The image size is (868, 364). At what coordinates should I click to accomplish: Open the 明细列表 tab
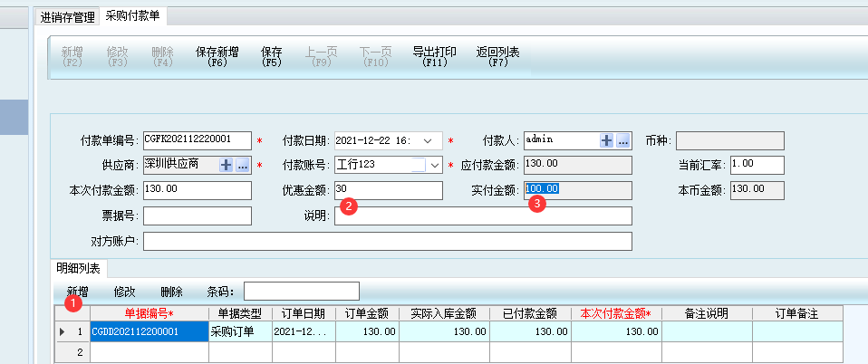pos(79,268)
